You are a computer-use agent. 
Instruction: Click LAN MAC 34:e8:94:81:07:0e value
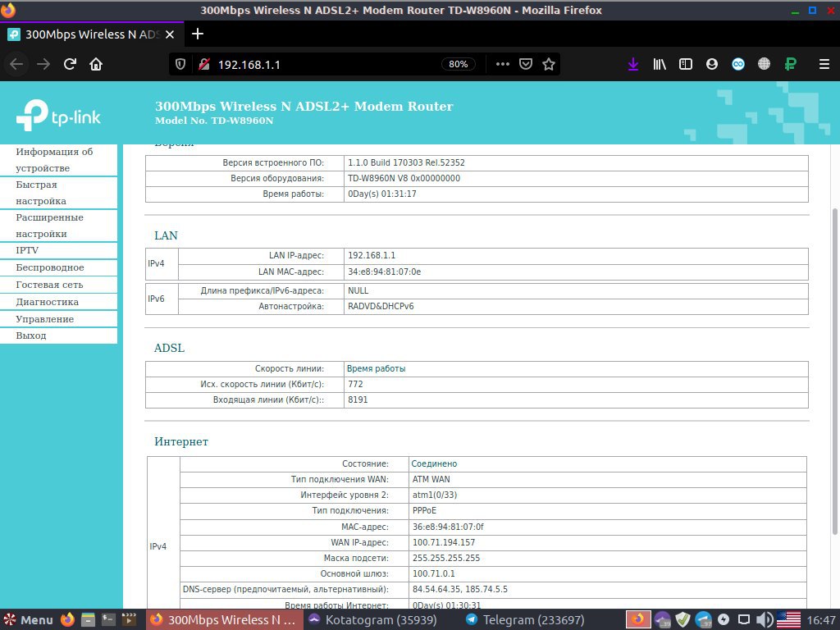click(384, 272)
